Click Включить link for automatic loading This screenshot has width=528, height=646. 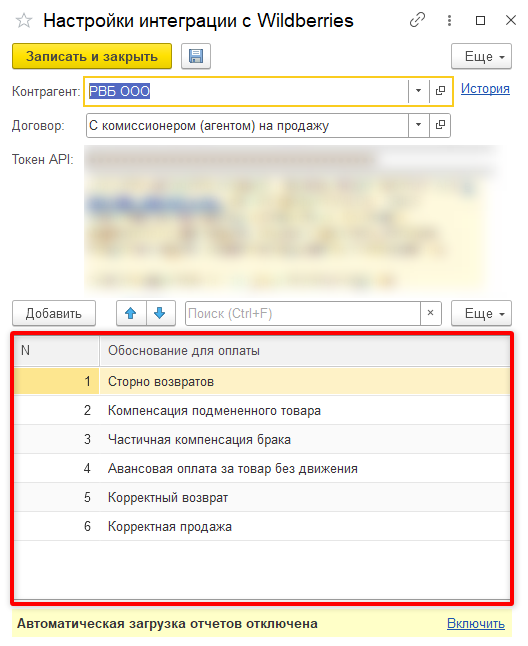pos(476,624)
